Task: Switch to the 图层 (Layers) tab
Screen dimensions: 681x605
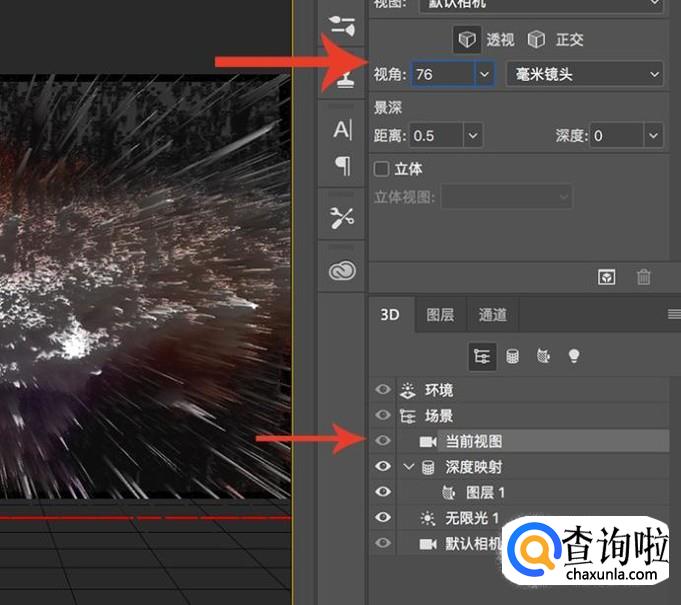Action: [x=440, y=315]
